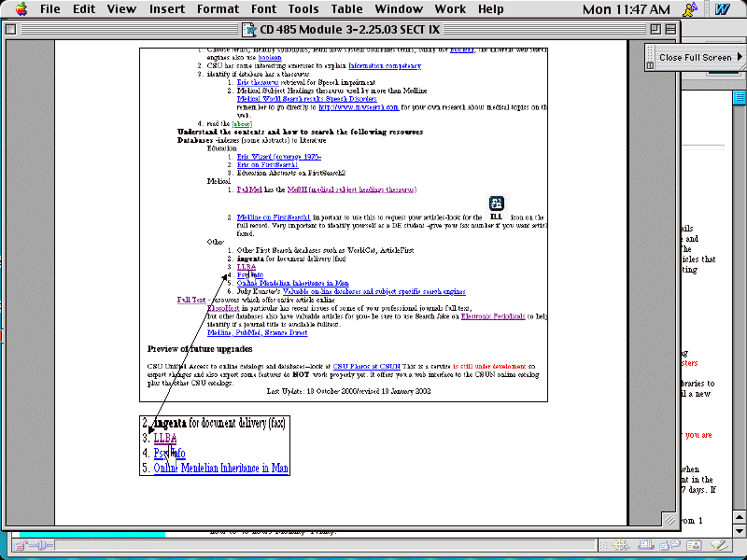
Task: Expand the Full Screen toolbar arrow
Action: click(x=740, y=56)
